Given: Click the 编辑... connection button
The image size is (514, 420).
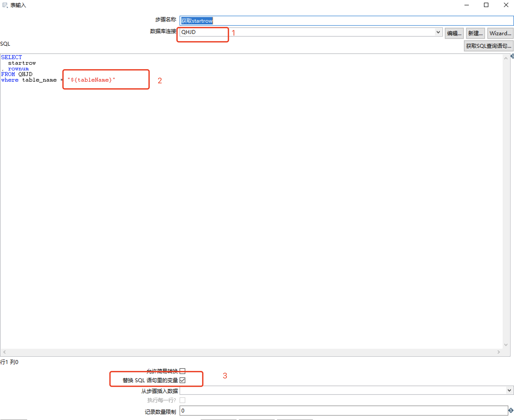Looking at the screenshot, I should 454,33.
